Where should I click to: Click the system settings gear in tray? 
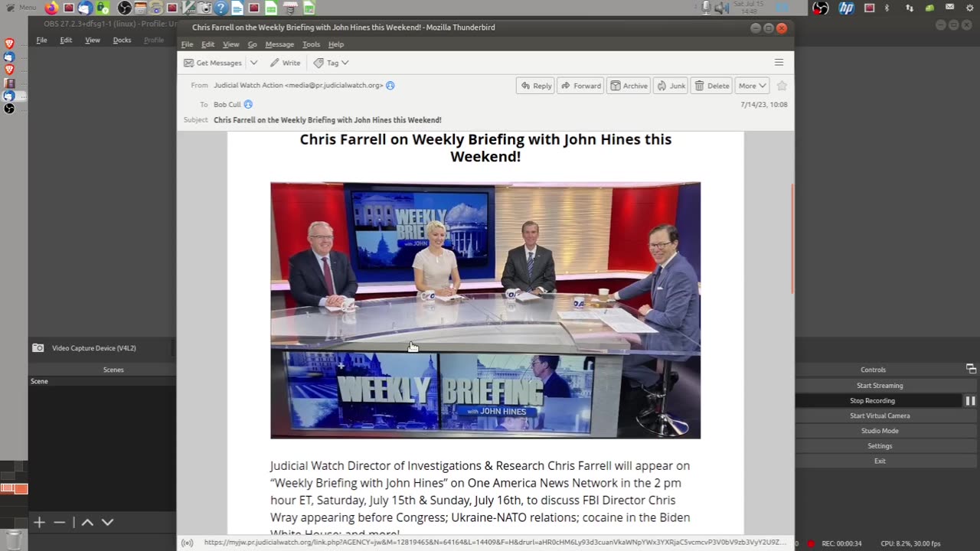point(969,8)
